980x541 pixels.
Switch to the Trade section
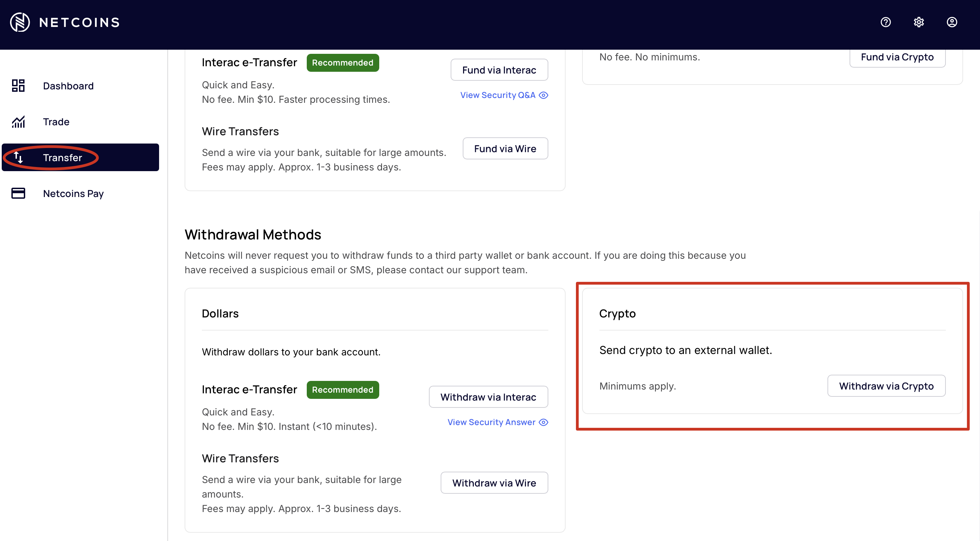coord(56,122)
